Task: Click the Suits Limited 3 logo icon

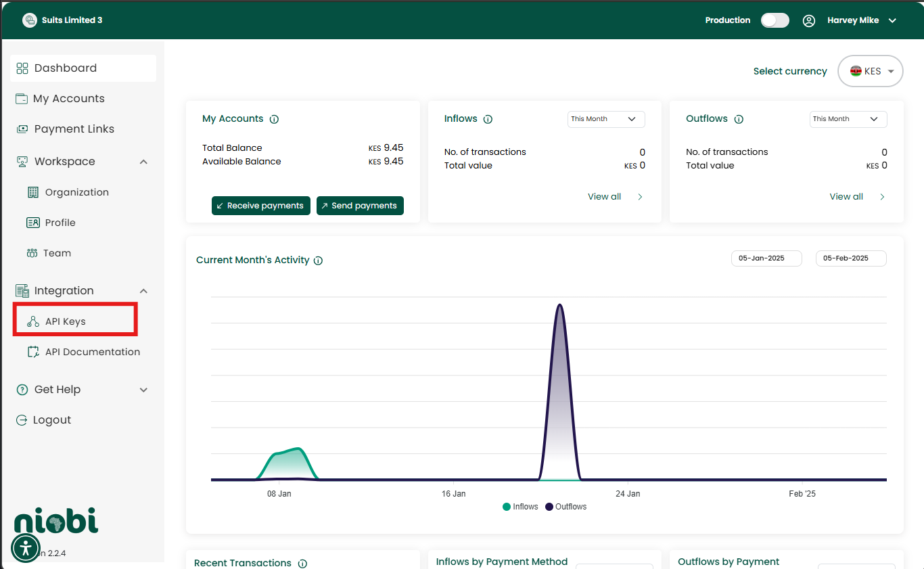Action: pyautogui.click(x=29, y=20)
